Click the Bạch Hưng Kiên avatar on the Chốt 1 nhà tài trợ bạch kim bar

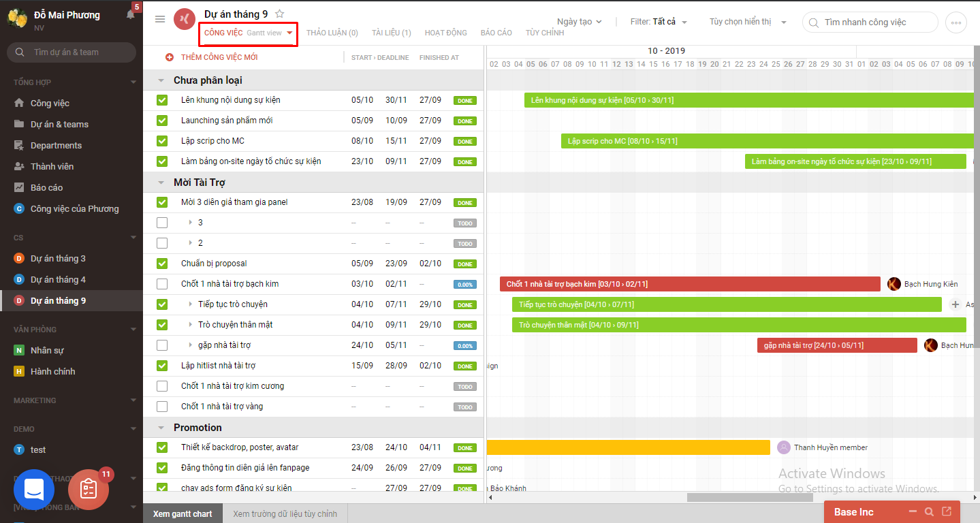click(x=894, y=284)
